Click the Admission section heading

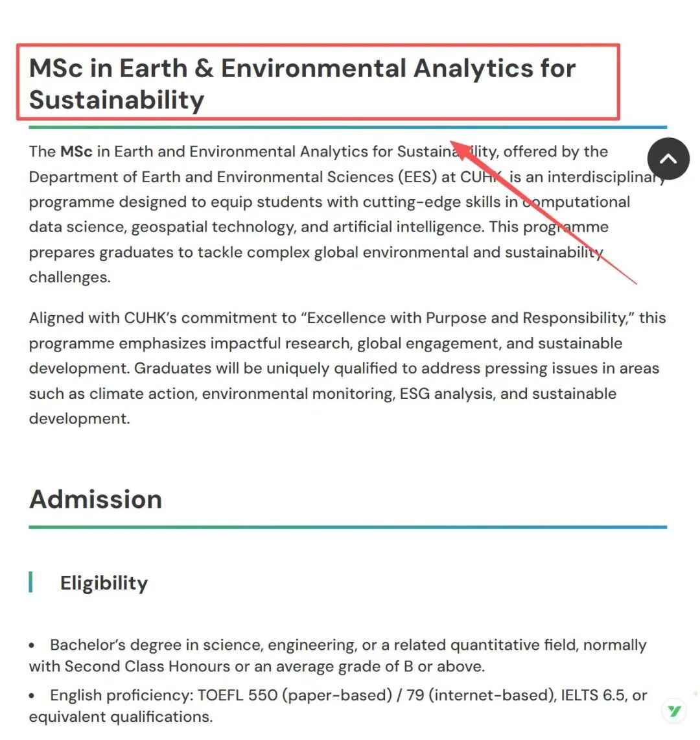click(x=96, y=499)
